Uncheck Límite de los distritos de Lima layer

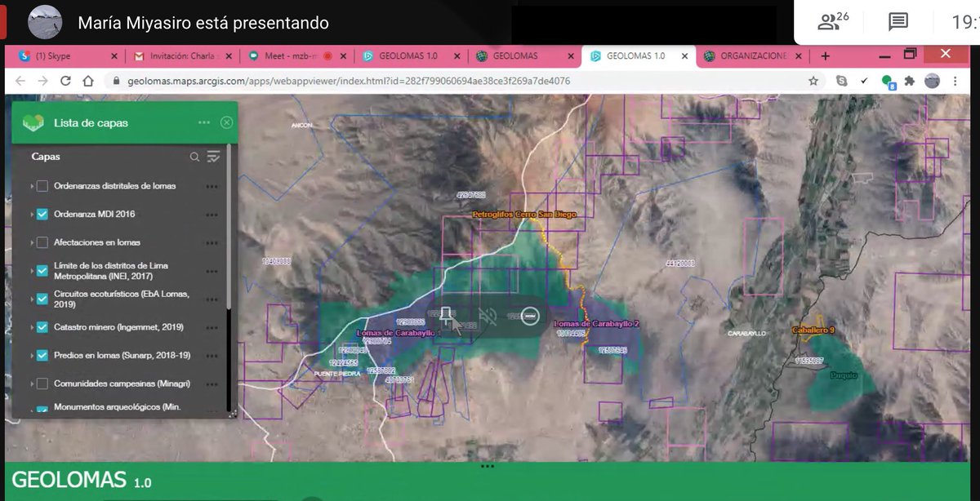click(42, 271)
